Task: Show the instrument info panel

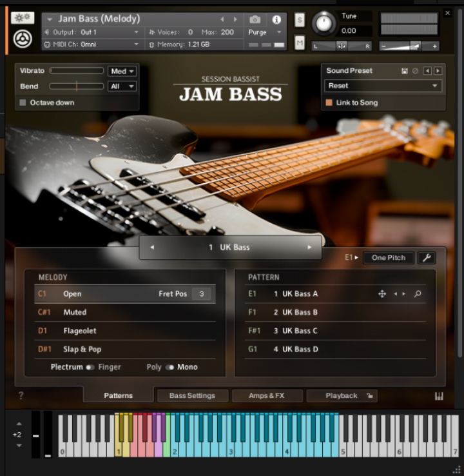Action: click(276, 20)
